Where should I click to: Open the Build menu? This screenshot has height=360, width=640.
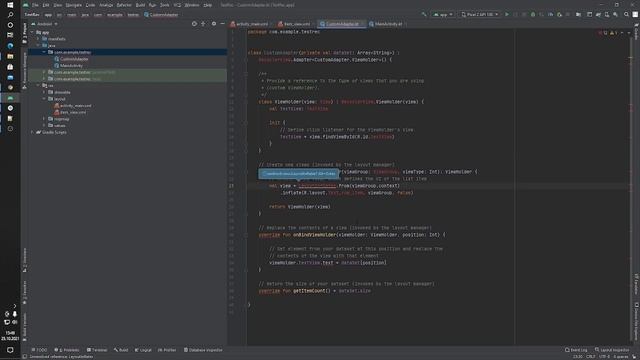[140, 5]
